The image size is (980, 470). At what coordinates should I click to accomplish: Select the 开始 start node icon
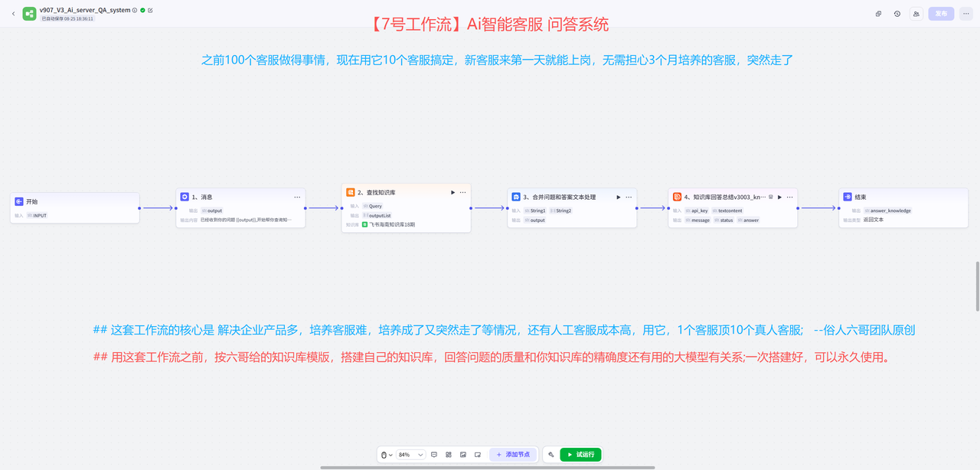point(19,201)
